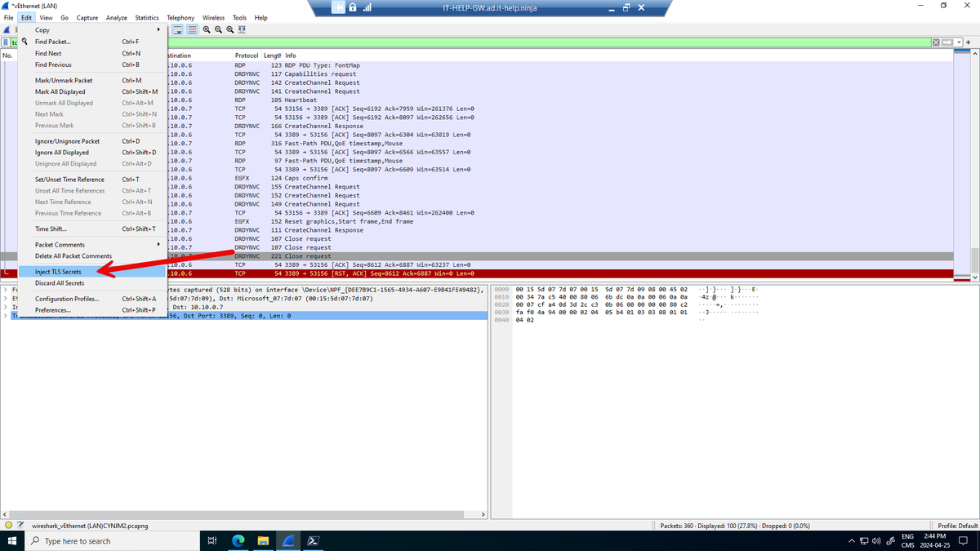Select Delete All Packet Comments

point(93,256)
